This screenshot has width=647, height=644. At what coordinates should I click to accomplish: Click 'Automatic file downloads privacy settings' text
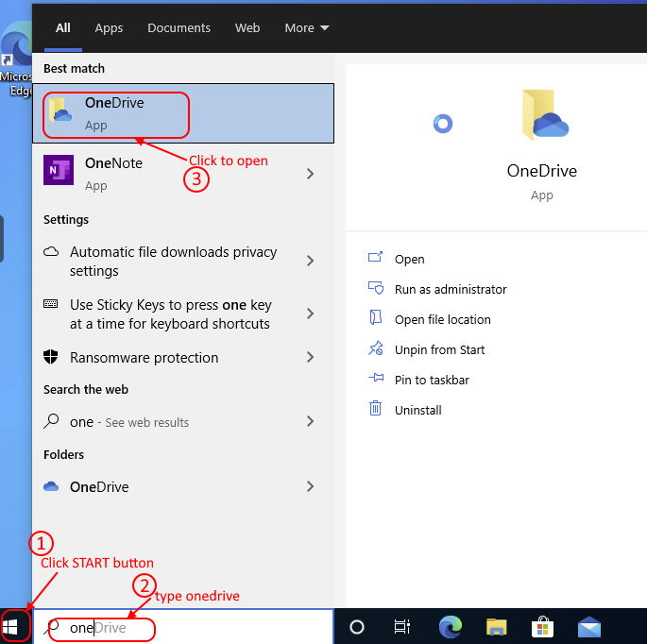pos(173,262)
